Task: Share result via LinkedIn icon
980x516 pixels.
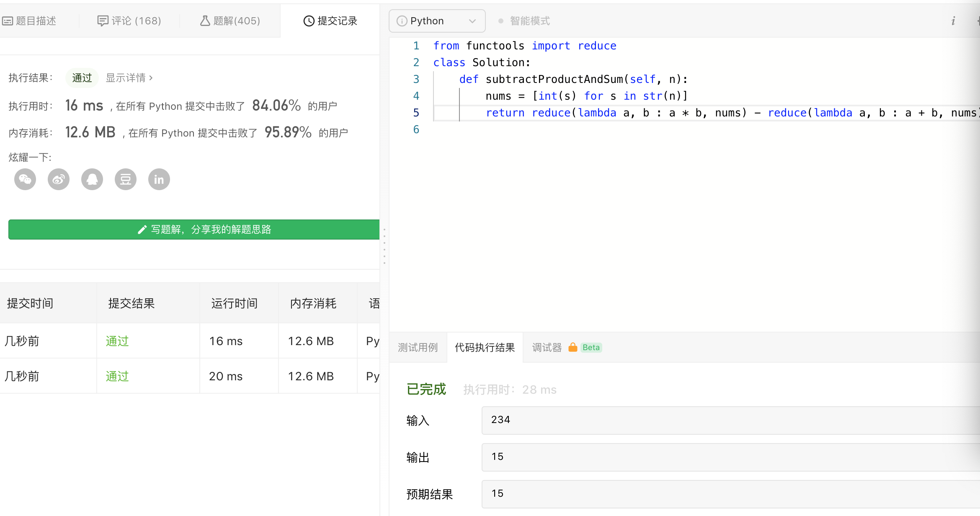Action: (159, 180)
